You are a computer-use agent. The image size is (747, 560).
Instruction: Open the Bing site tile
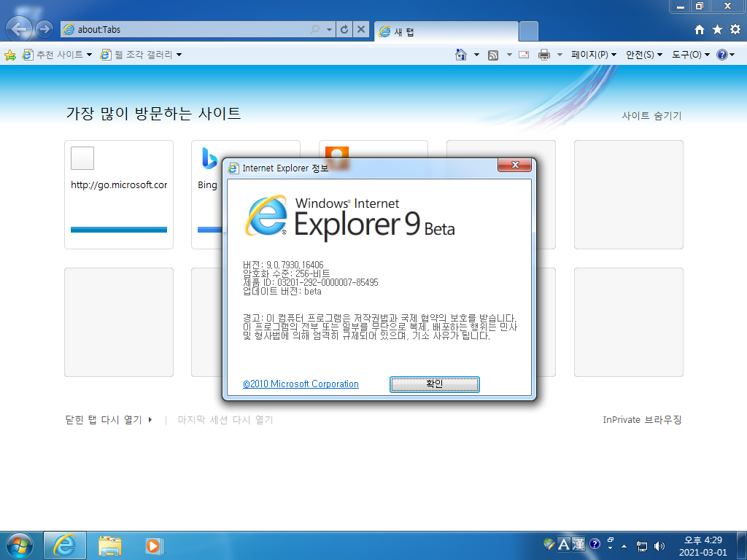coord(206,194)
